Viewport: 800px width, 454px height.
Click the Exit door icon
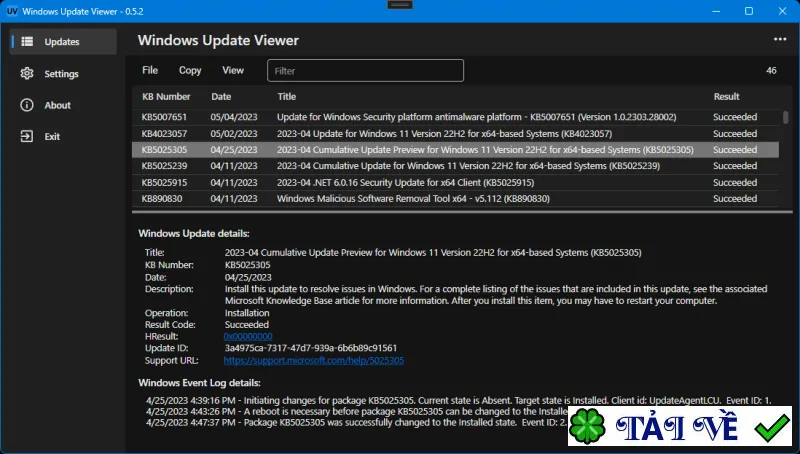[27, 136]
